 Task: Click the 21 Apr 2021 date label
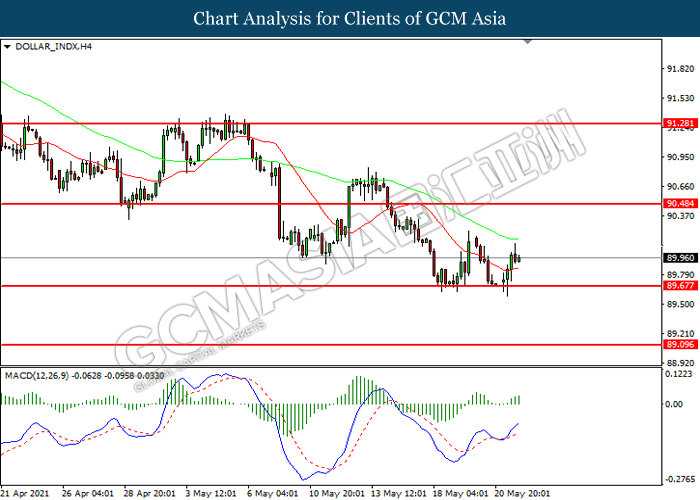(x=25, y=494)
